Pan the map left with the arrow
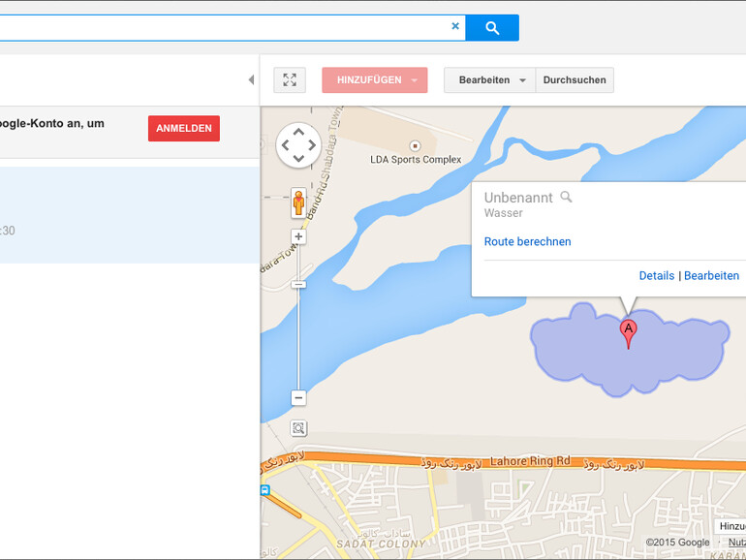Screen dimensions: 746x560 [286, 145]
